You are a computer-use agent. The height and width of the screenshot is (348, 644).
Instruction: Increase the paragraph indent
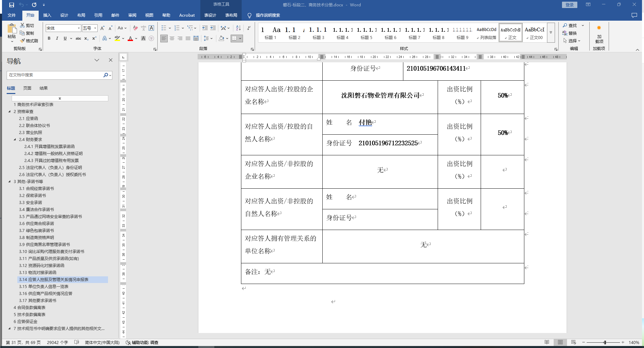coord(213,28)
